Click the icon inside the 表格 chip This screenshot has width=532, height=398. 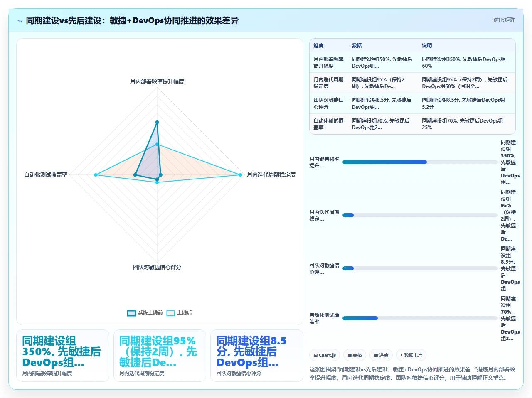[x=350, y=356]
